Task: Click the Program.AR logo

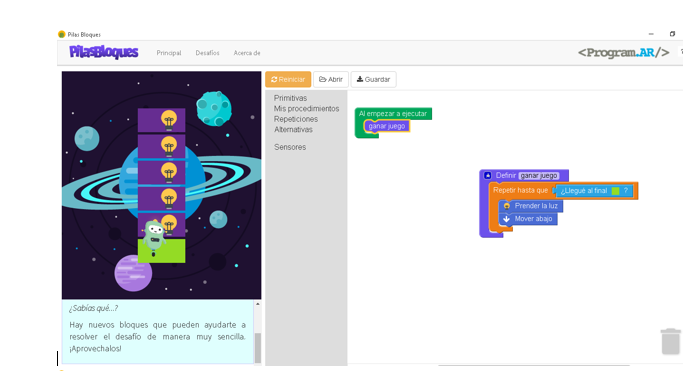Action: pyautogui.click(x=623, y=53)
